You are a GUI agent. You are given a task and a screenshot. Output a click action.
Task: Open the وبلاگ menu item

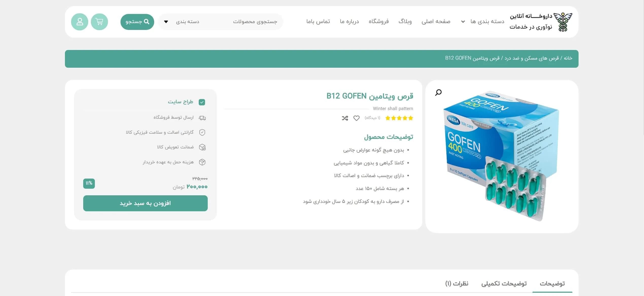coord(405,22)
